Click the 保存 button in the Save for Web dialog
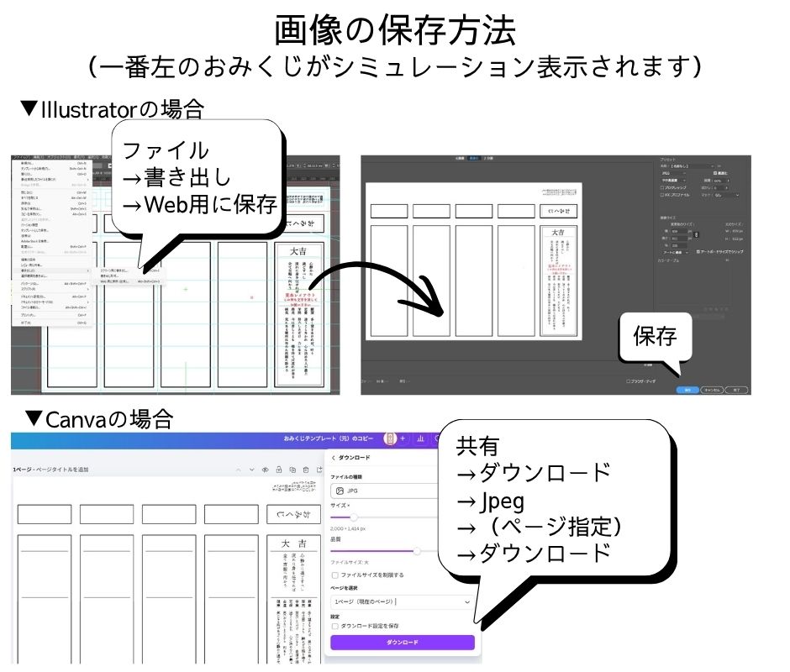790x672 pixels. pyautogui.click(x=687, y=390)
